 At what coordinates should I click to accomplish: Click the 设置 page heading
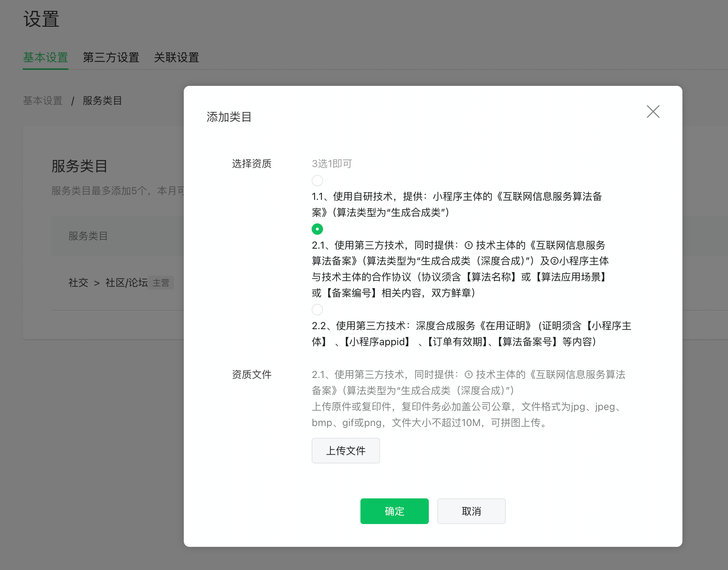pos(41,19)
